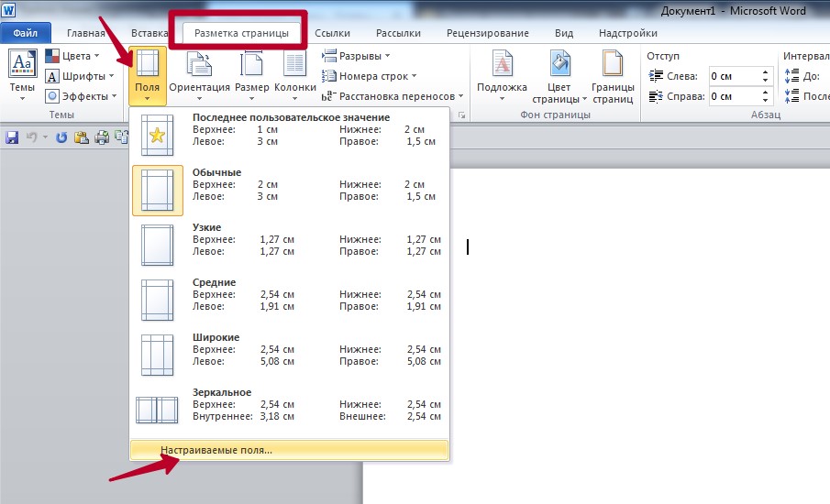Expand the Шрифты theme fonts dropdown
Image resolution: width=830 pixels, height=504 pixels.
(x=80, y=76)
